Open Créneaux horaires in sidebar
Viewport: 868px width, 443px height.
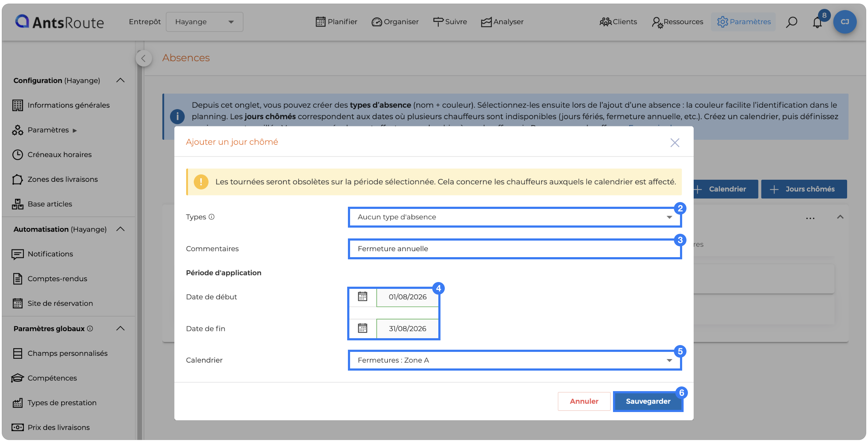(x=52, y=155)
